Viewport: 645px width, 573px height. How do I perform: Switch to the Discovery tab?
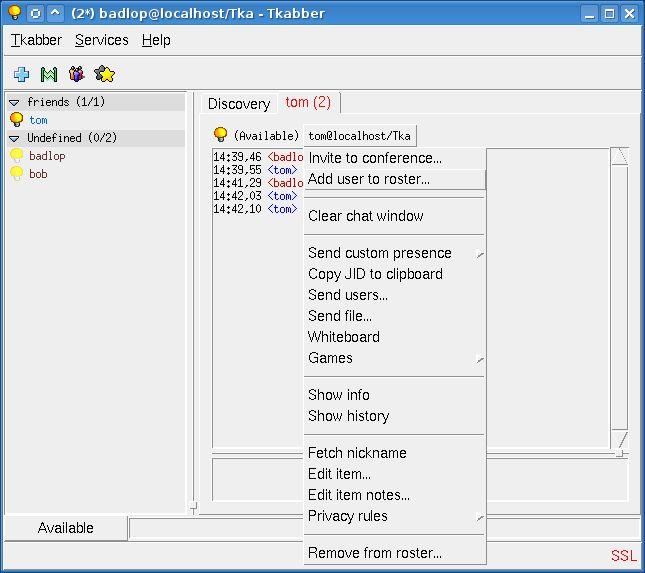[x=239, y=104]
